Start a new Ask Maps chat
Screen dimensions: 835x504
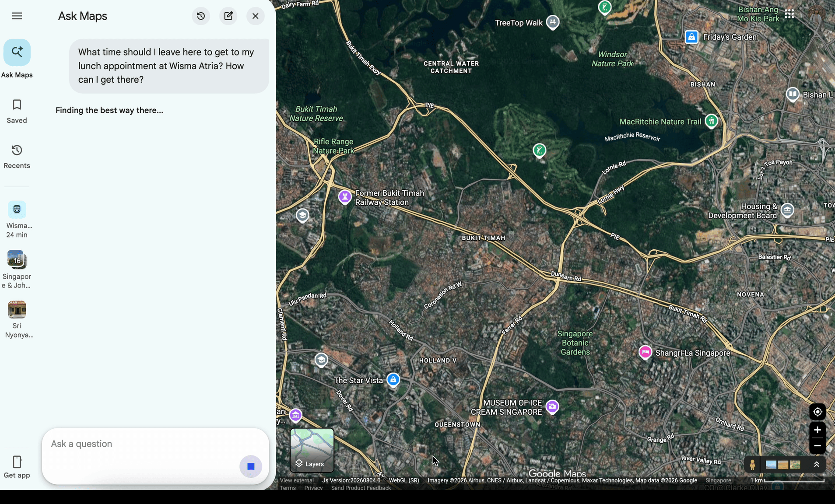(x=228, y=16)
